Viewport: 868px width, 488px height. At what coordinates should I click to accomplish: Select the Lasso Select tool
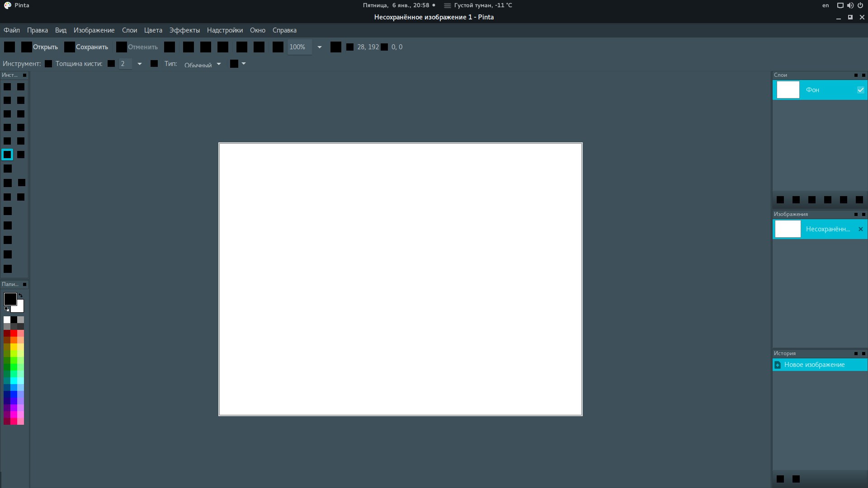tap(7, 100)
